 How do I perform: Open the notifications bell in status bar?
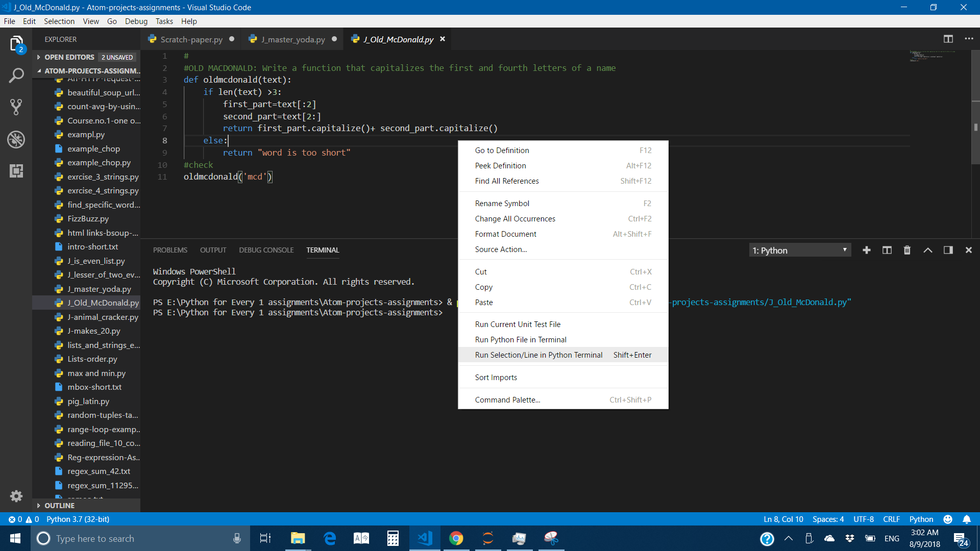click(967, 519)
